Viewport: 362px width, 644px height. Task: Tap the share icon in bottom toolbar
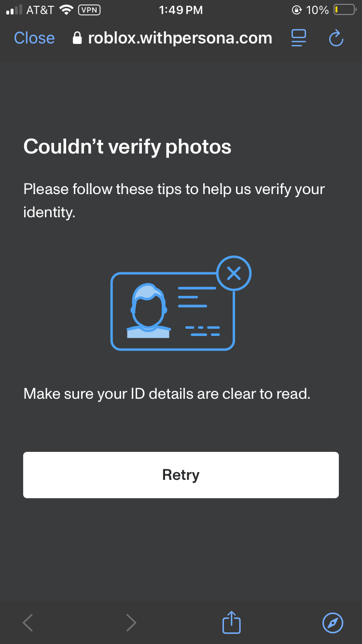pos(231,622)
